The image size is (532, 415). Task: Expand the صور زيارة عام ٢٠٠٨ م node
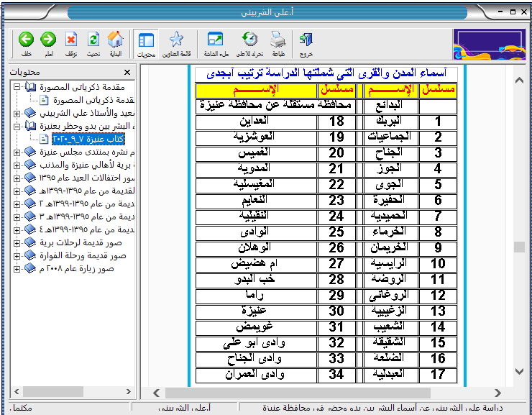click(x=17, y=269)
